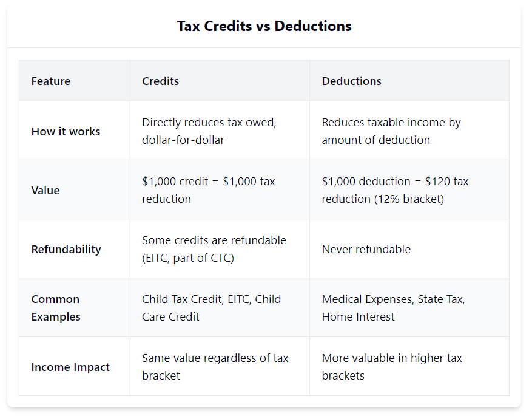Select "Directly reduces tax owed, dollar-for-dollar" cell
532x416 pixels.
click(x=209, y=131)
